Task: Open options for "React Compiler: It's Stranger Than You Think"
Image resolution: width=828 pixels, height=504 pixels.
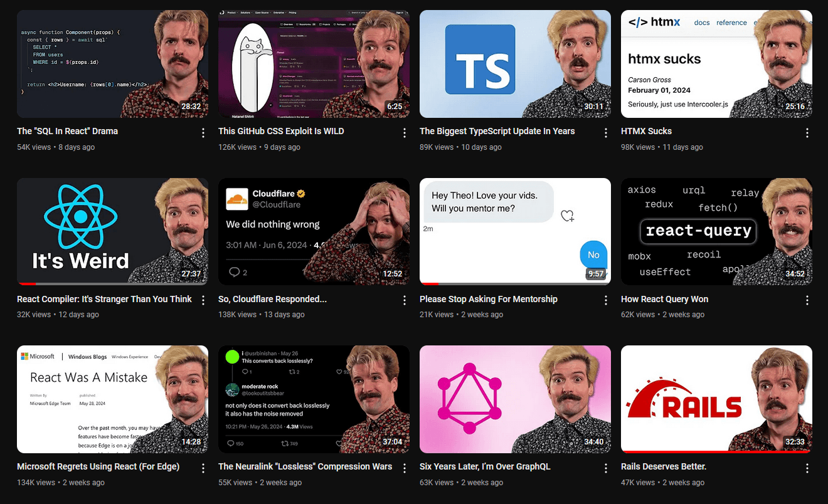Action: 202,300
